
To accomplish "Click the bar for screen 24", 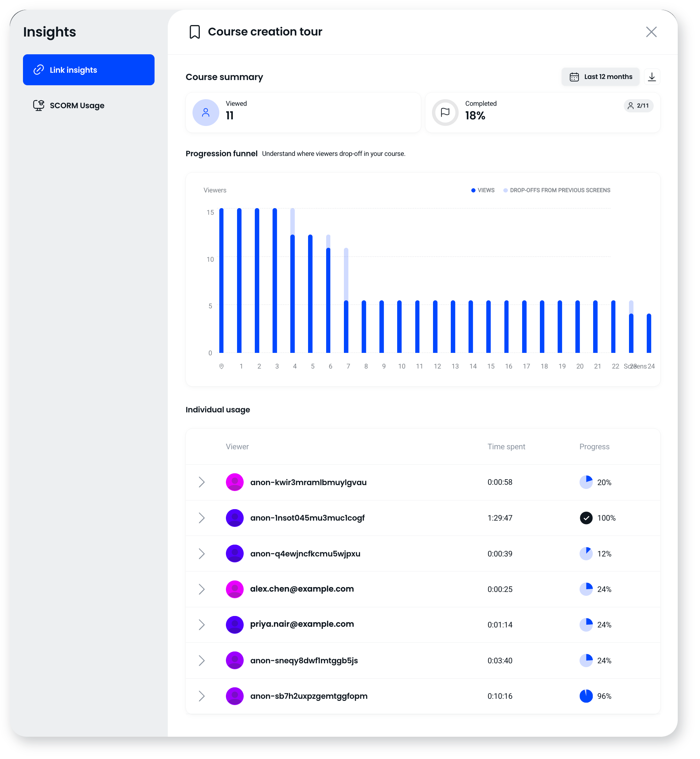I will [x=649, y=333].
